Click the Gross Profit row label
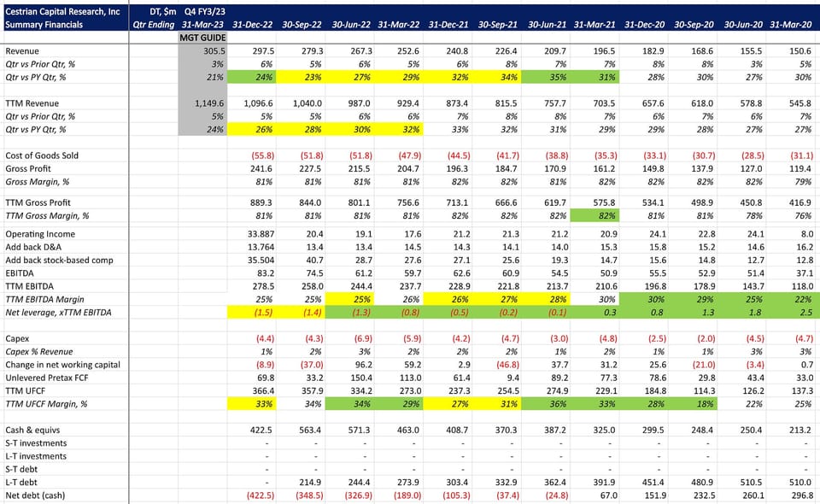 [28, 168]
